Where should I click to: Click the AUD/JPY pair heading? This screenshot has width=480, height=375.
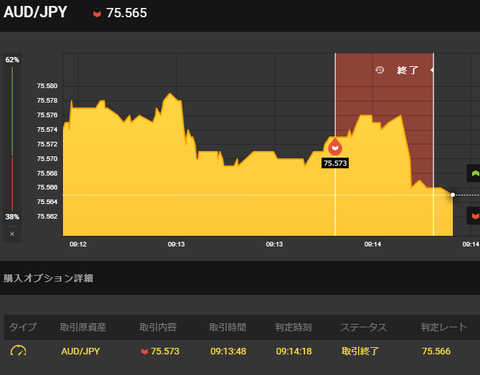[35, 12]
